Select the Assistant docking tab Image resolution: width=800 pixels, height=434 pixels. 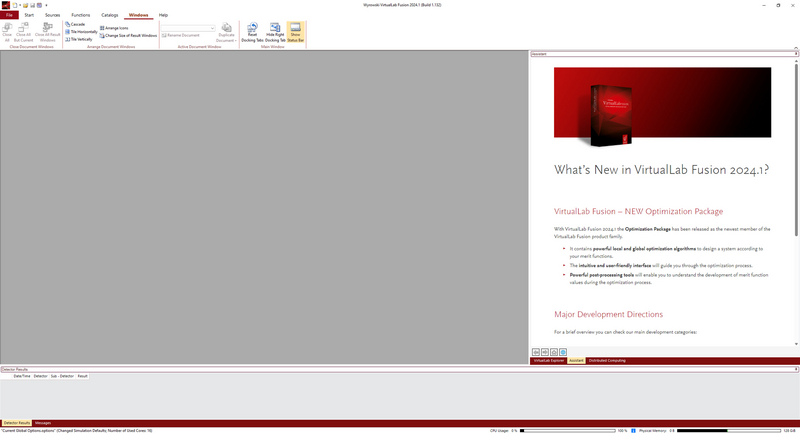pyautogui.click(x=576, y=361)
